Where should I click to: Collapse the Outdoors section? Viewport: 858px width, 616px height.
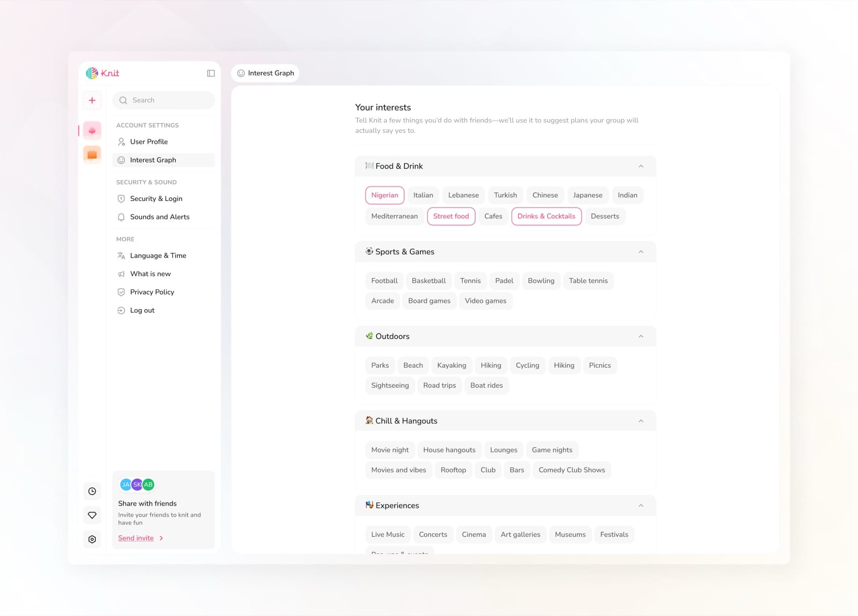pyautogui.click(x=641, y=336)
